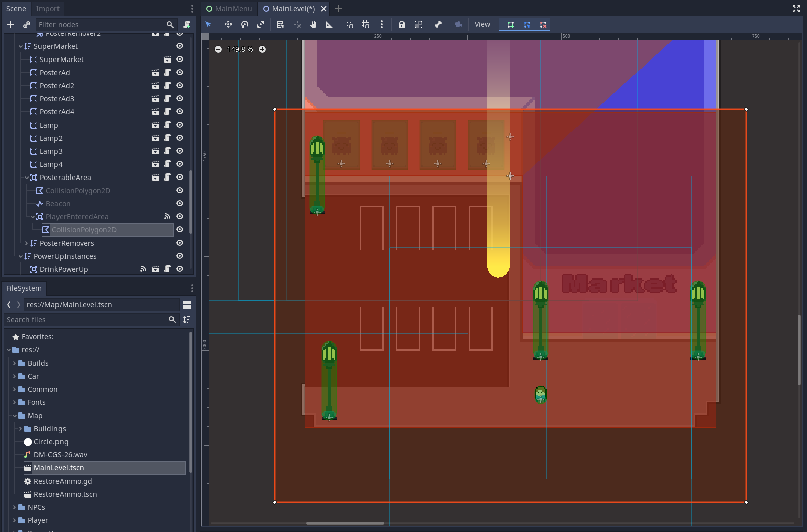This screenshot has width=807, height=532.
Task: Close the MainLevel scene tab
Action: (324, 9)
